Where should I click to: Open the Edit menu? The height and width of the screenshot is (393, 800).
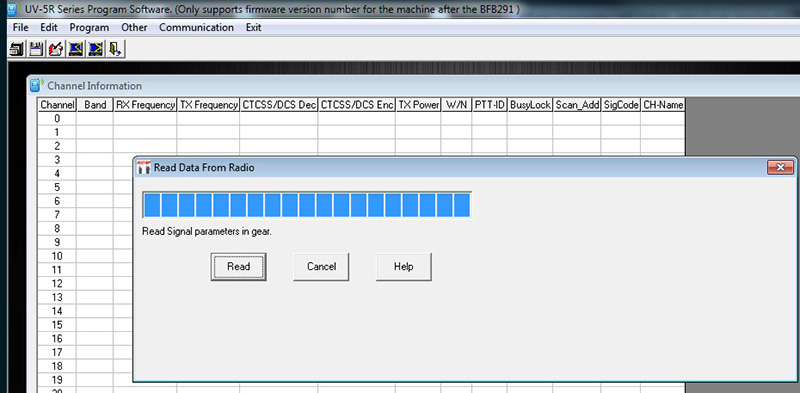point(49,28)
